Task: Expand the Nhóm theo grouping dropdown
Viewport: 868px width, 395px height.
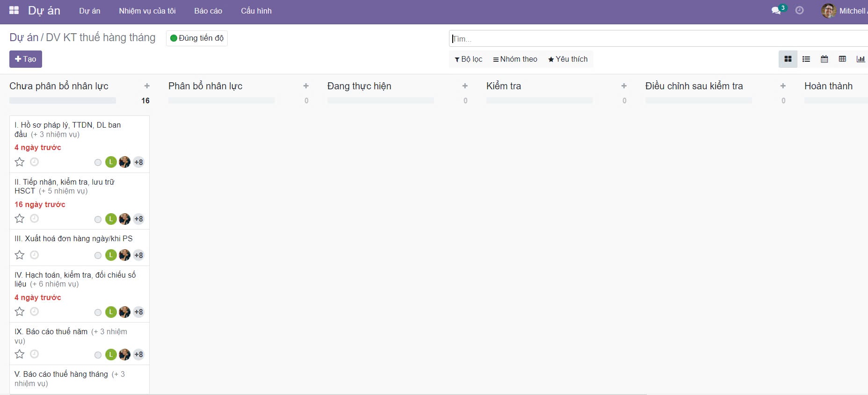Action: [515, 59]
